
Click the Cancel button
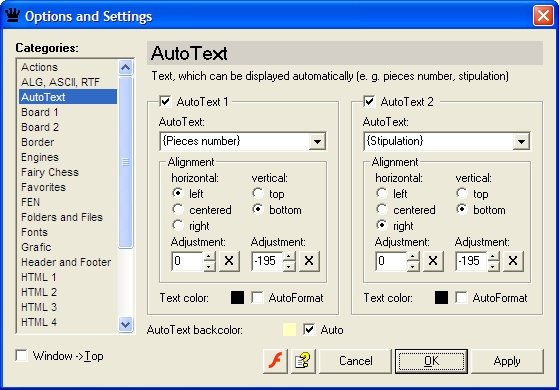(355, 361)
